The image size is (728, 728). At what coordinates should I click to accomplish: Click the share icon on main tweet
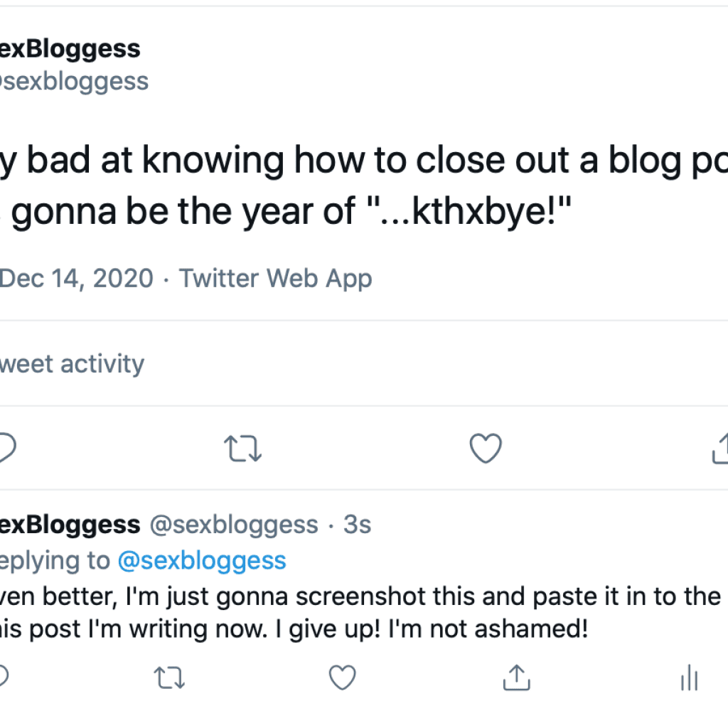point(720,448)
